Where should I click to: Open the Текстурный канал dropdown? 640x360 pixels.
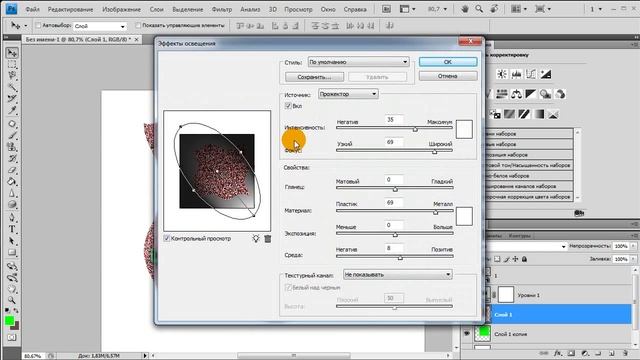click(398, 275)
